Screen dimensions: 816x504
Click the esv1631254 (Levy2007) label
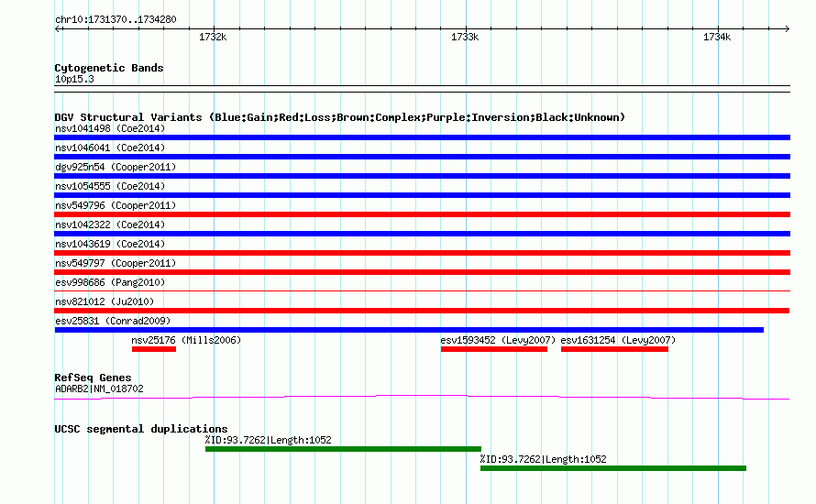(618, 340)
